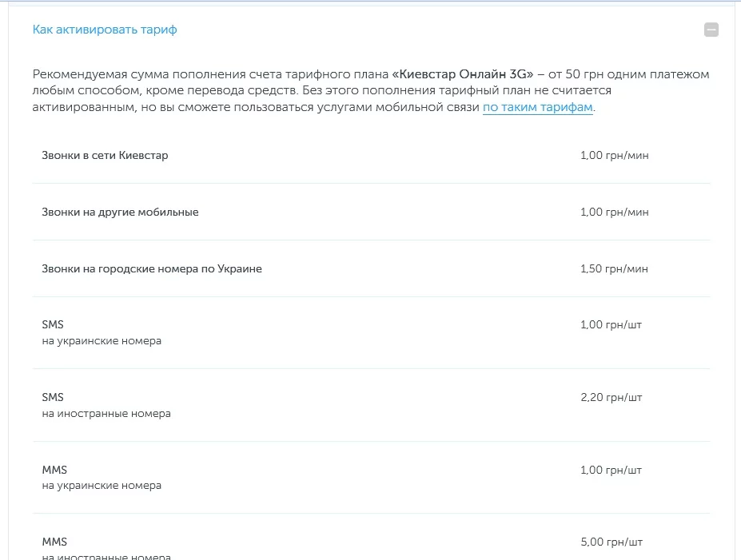Click the price for calls to other mobiles
Viewport: 741px width, 560px height.
(614, 212)
